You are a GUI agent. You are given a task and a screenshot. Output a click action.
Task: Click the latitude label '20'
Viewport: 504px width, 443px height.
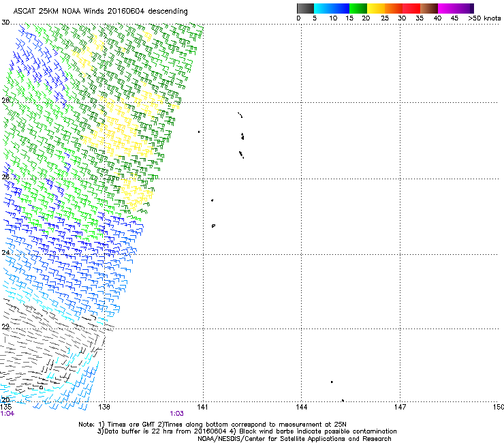pos(5,400)
